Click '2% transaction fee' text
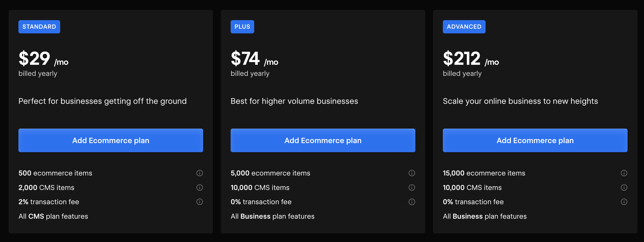This screenshot has height=242, width=644. click(x=49, y=202)
